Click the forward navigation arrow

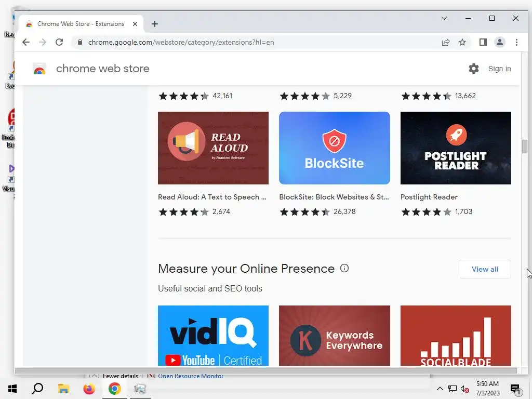point(43,42)
